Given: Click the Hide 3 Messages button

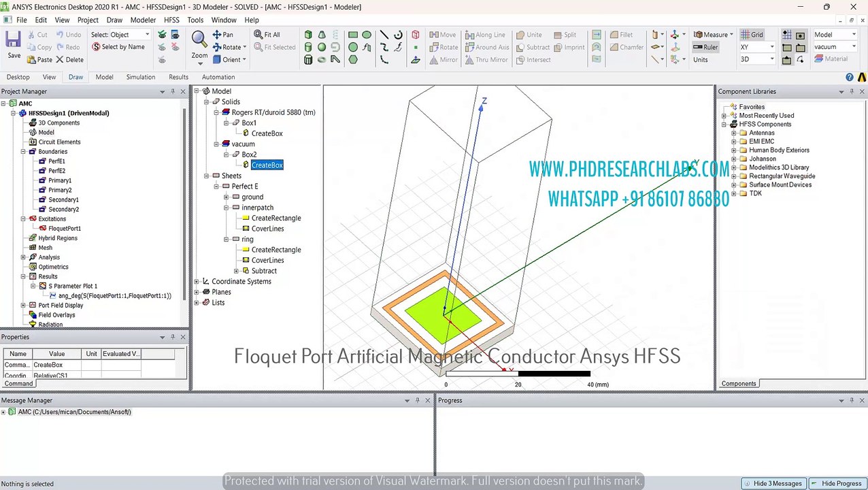Looking at the screenshot, I should tap(772, 484).
